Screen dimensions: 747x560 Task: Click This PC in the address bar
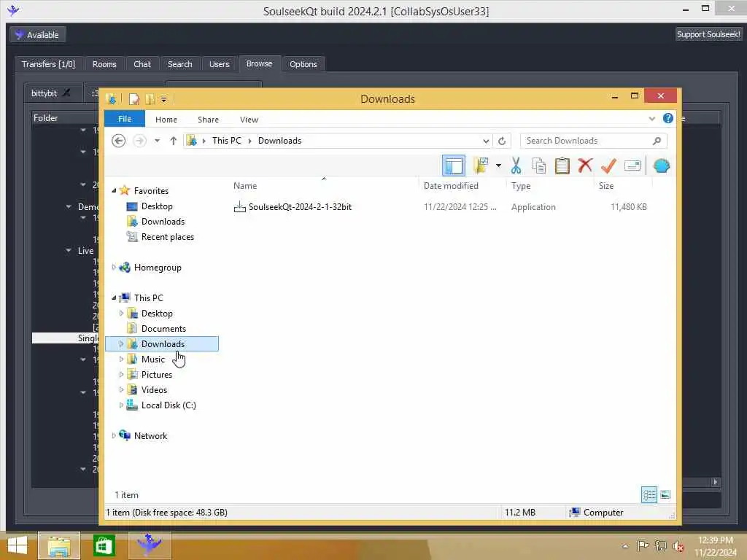[227, 141]
